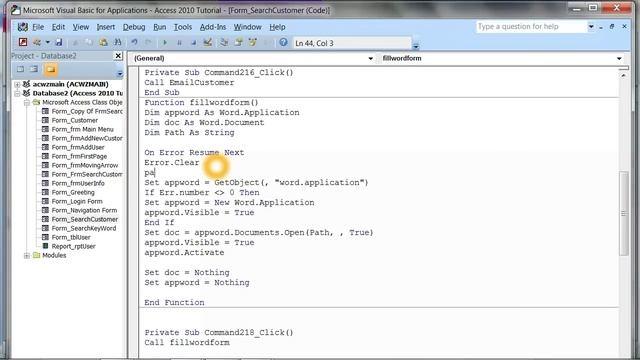Expand the Modules folder
This screenshot has height=360, width=640.
point(27,256)
